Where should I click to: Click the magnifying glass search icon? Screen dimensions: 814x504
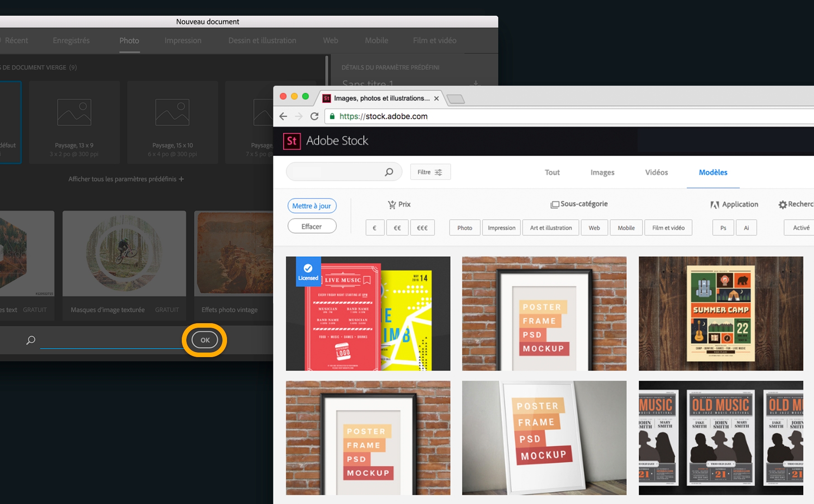[388, 172]
